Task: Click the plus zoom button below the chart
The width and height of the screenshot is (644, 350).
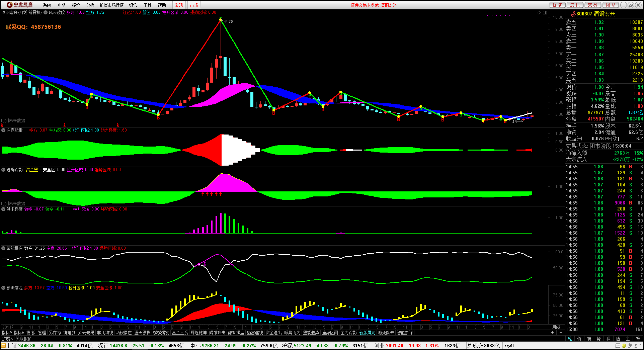Action: (x=552, y=333)
